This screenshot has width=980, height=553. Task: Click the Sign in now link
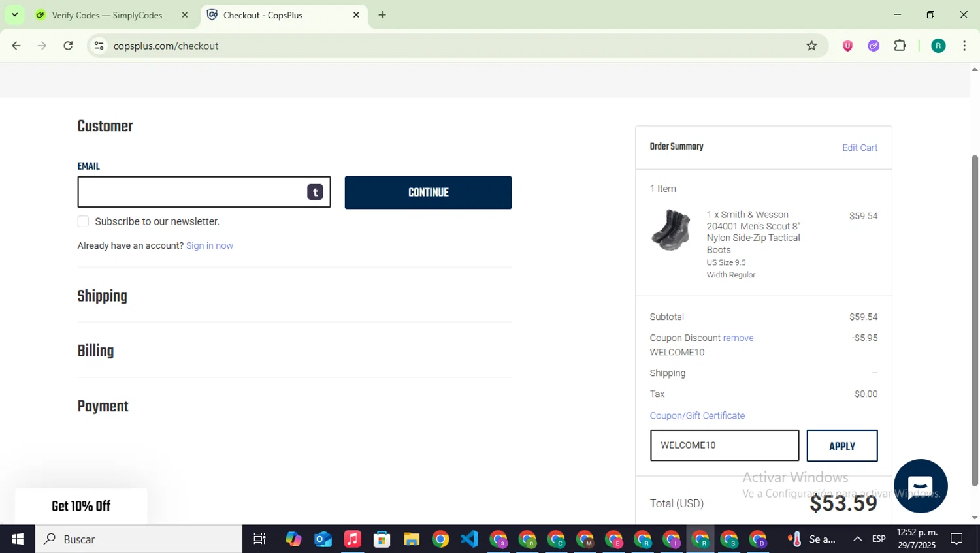coord(210,245)
